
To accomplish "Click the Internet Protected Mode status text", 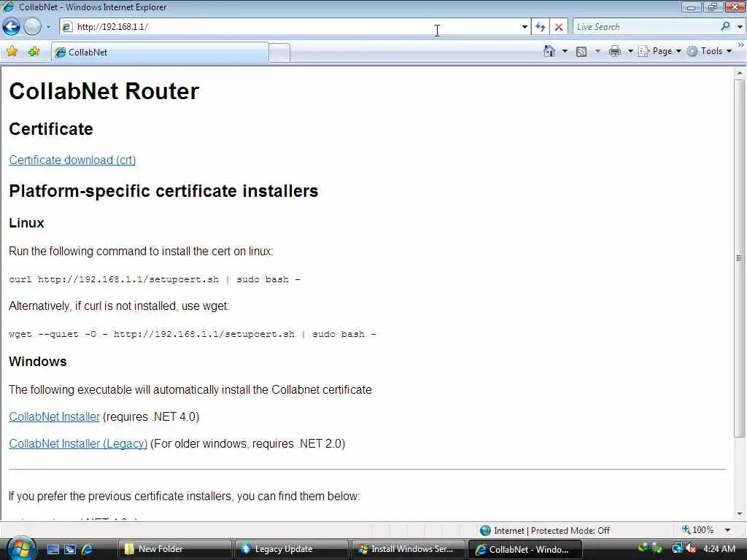I will [551, 531].
